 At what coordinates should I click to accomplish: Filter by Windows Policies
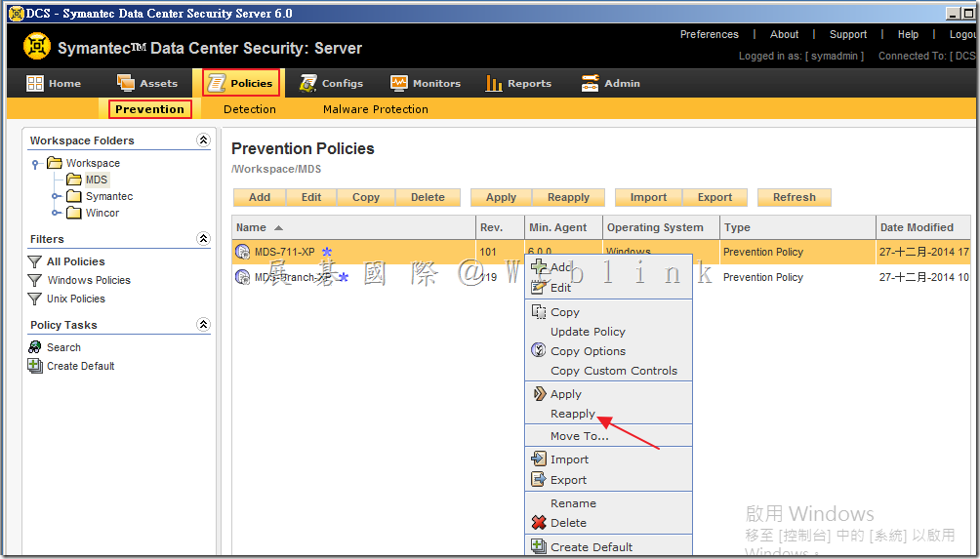pos(89,280)
